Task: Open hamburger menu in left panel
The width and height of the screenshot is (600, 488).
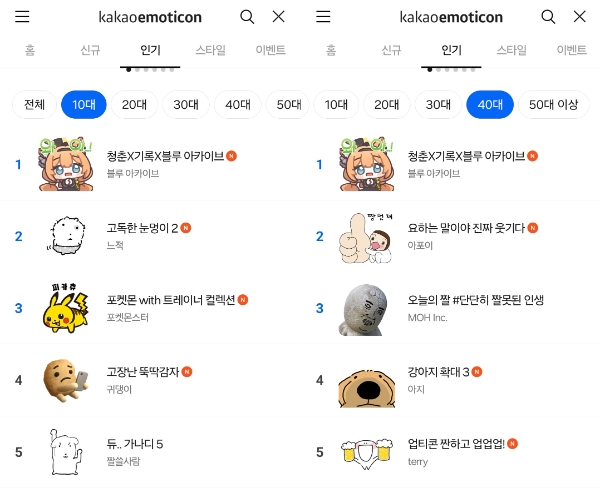Action: (22, 17)
